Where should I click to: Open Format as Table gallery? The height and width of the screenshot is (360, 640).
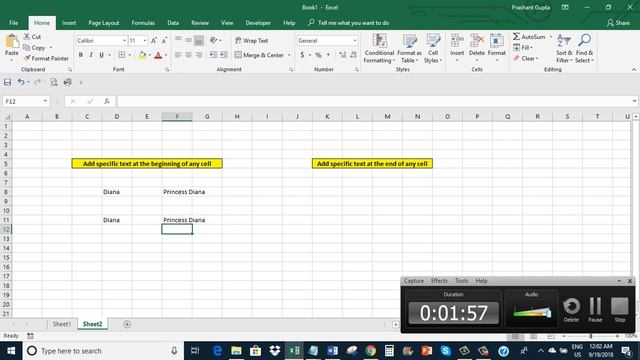point(409,48)
